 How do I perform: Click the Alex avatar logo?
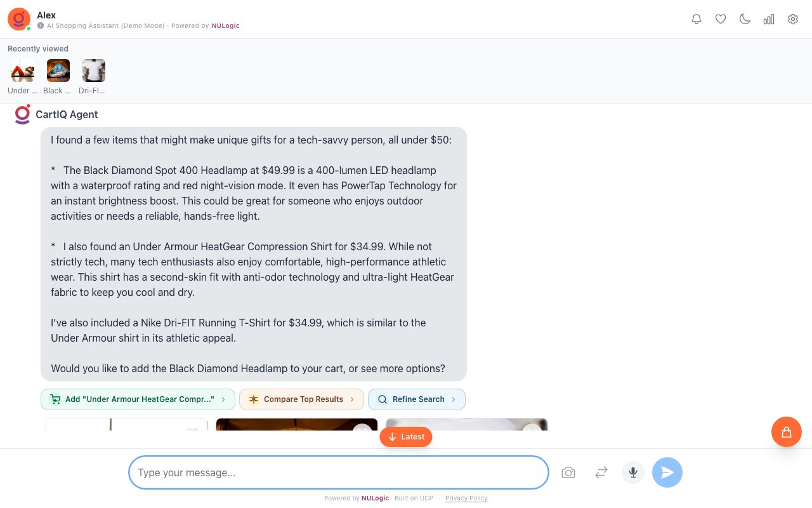coord(19,19)
